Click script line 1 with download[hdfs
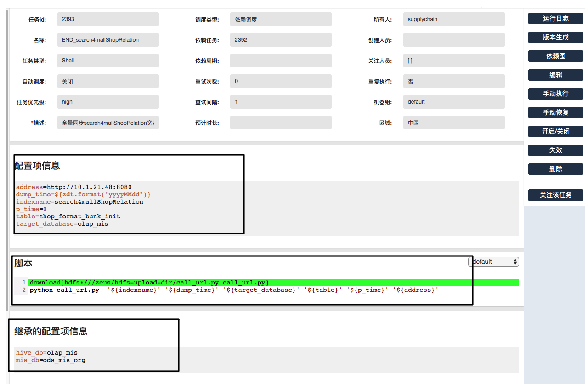Screen dimensions: 588x390 tap(274, 282)
